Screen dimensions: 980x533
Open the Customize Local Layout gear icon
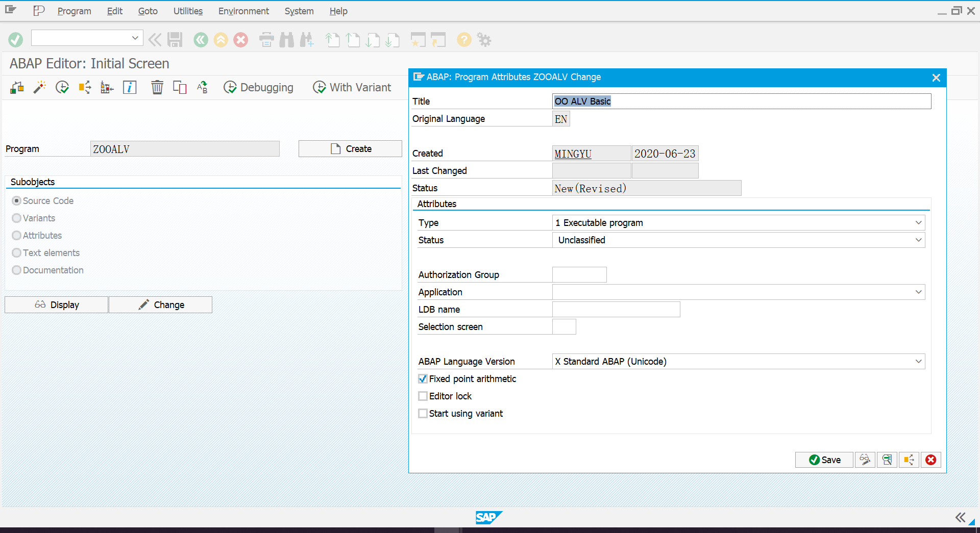point(484,39)
